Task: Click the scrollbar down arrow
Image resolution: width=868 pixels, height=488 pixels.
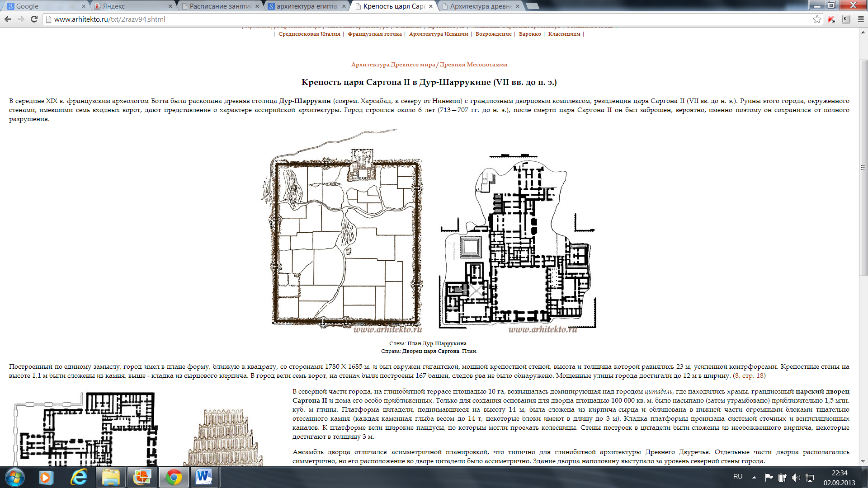Action: 863,461
